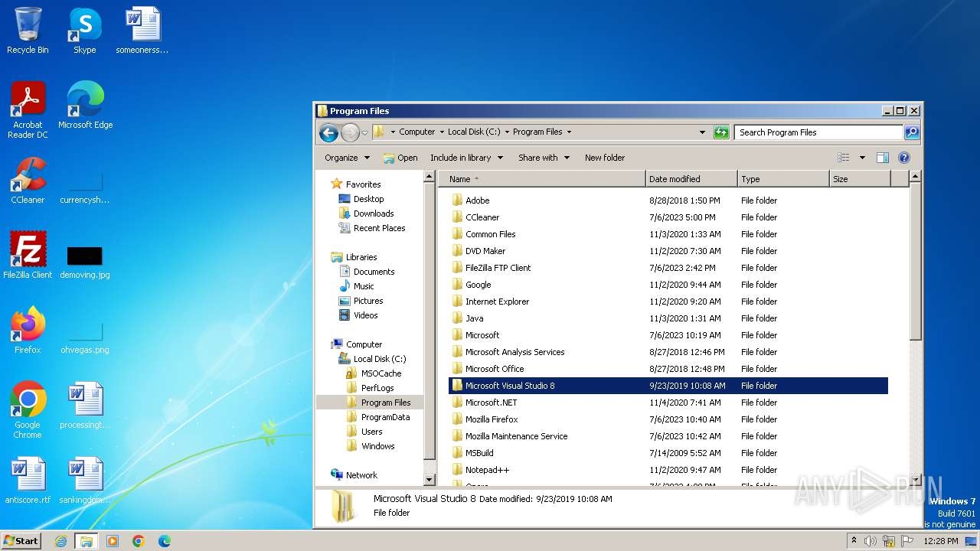The height and width of the screenshot is (551, 980).
Task: Sort by the Type column header
Action: pos(783,179)
